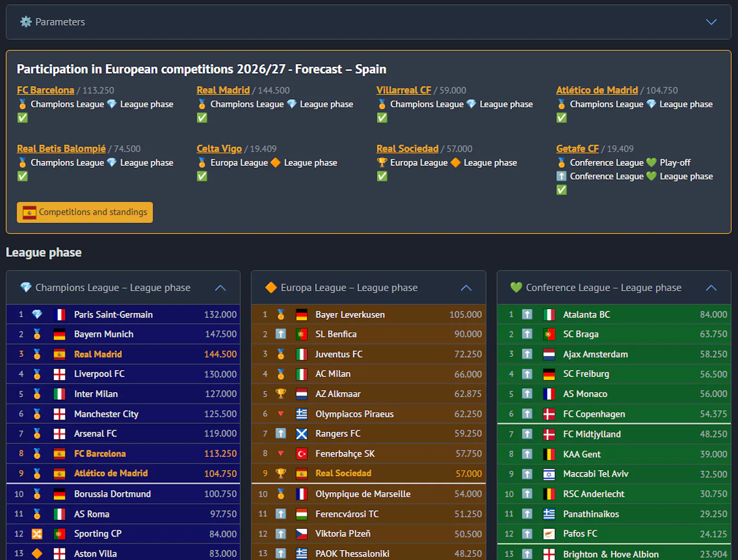The width and height of the screenshot is (738, 560).
Task: Select FC Midtjylland row
Action: (614, 434)
